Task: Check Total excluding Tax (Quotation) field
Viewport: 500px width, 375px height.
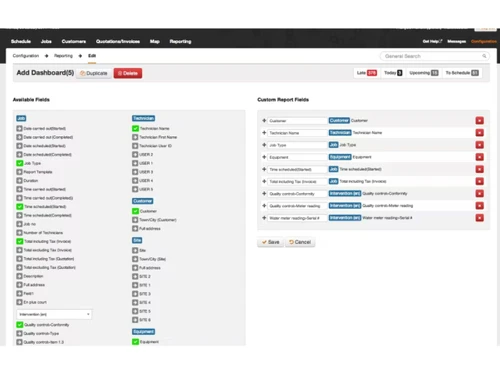Action: [x=19, y=267]
